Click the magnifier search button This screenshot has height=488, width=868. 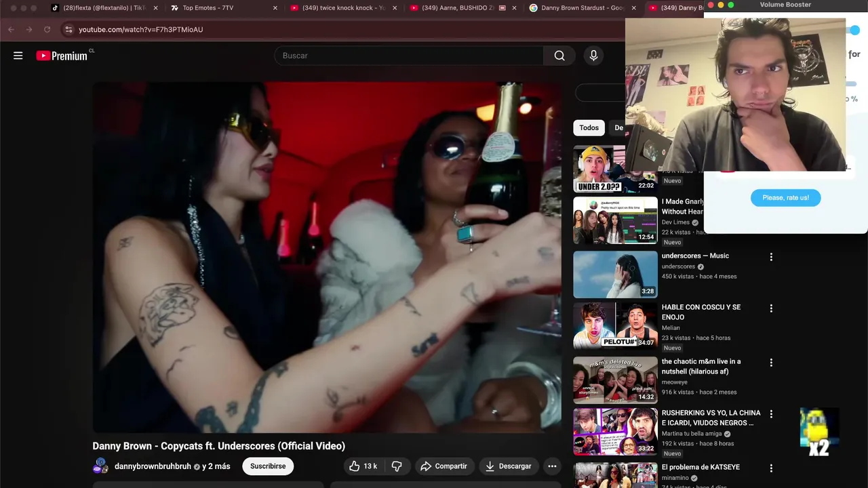pos(559,56)
